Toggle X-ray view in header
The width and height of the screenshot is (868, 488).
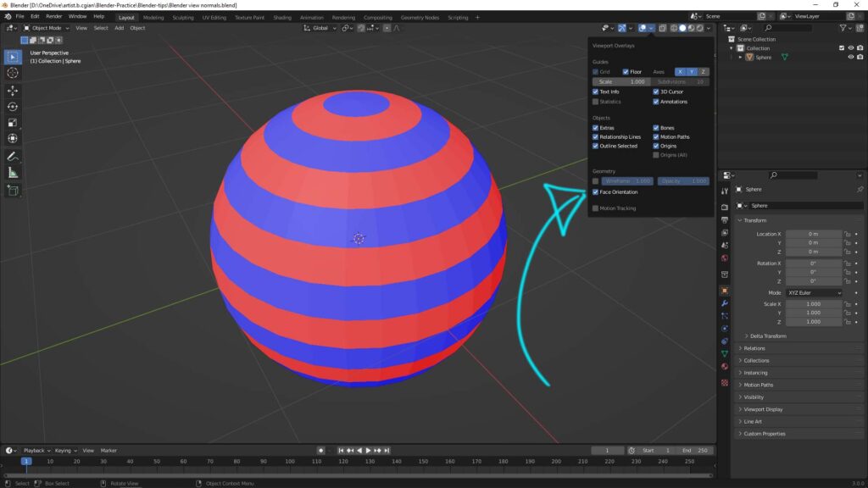(x=663, y=28)
